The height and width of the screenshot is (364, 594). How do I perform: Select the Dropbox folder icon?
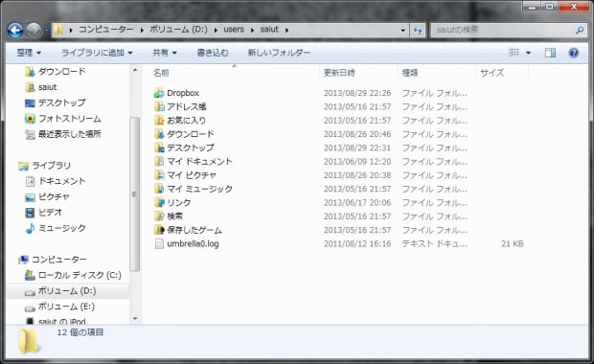pos(159,93)
